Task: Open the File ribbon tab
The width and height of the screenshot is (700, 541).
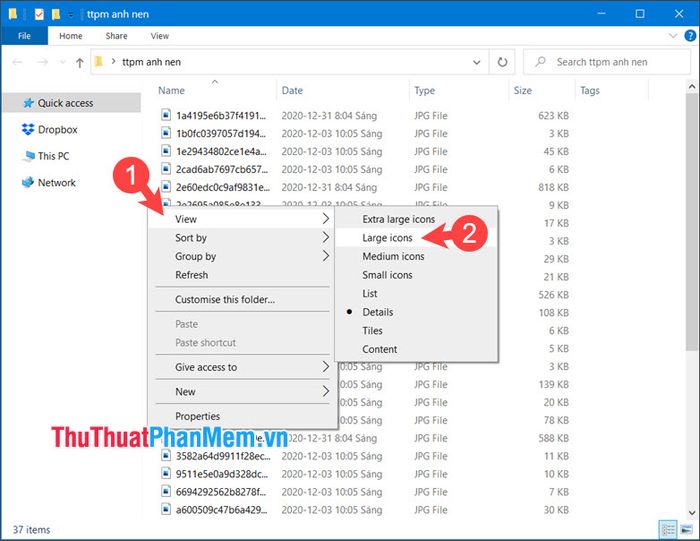Action: pyautogui.click(x=24, y=36)
